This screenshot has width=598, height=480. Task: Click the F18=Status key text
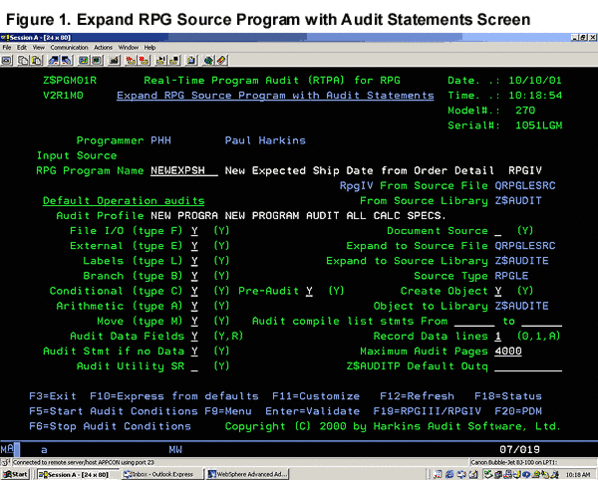508,396
